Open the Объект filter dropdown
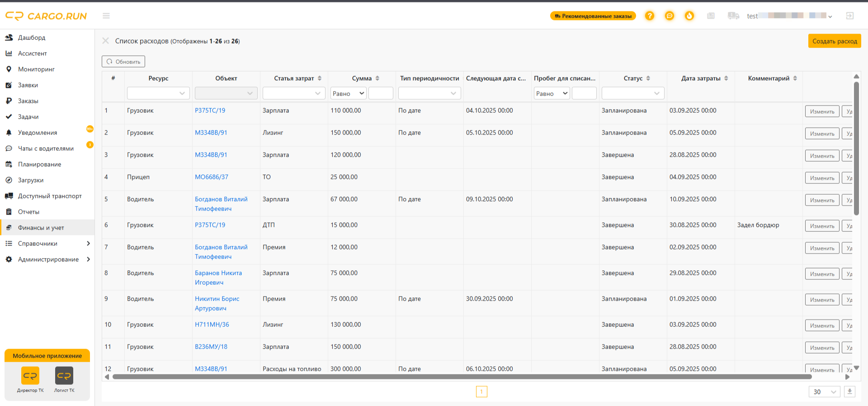Screen dimensions: 868x406 point(226,93)
